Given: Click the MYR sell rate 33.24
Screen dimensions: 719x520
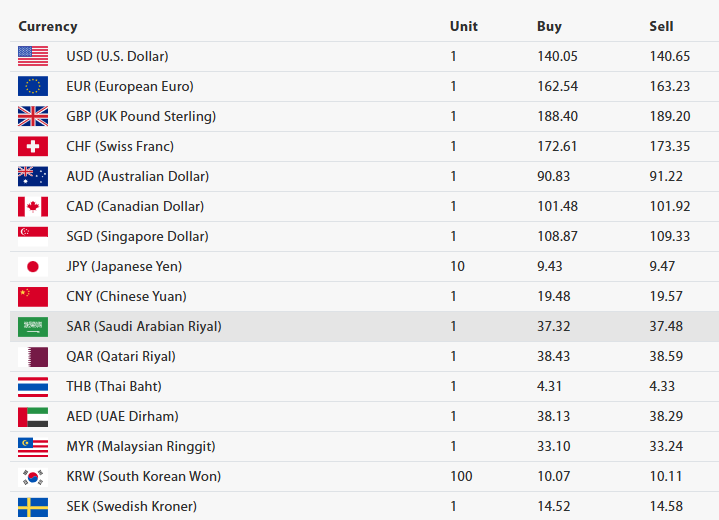Looking at the screenshot, I should [666, 447].
